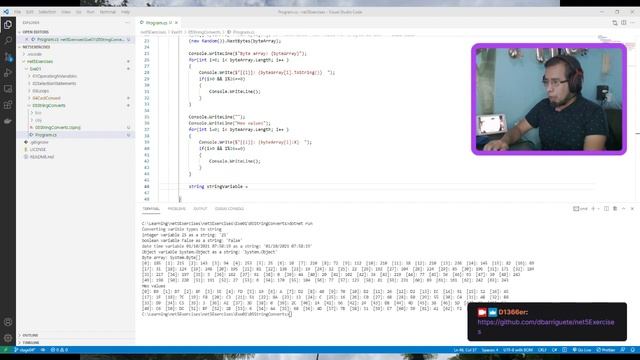Click Prettier in status bar

[606, 350]
